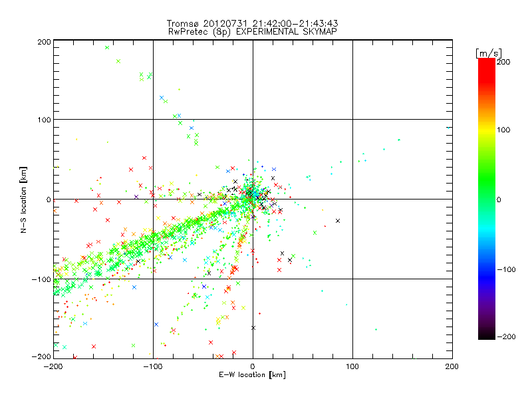This screenshot has width=532, height=399.
Task: Click the velocity color bar
Action: (x=487, y=199)
